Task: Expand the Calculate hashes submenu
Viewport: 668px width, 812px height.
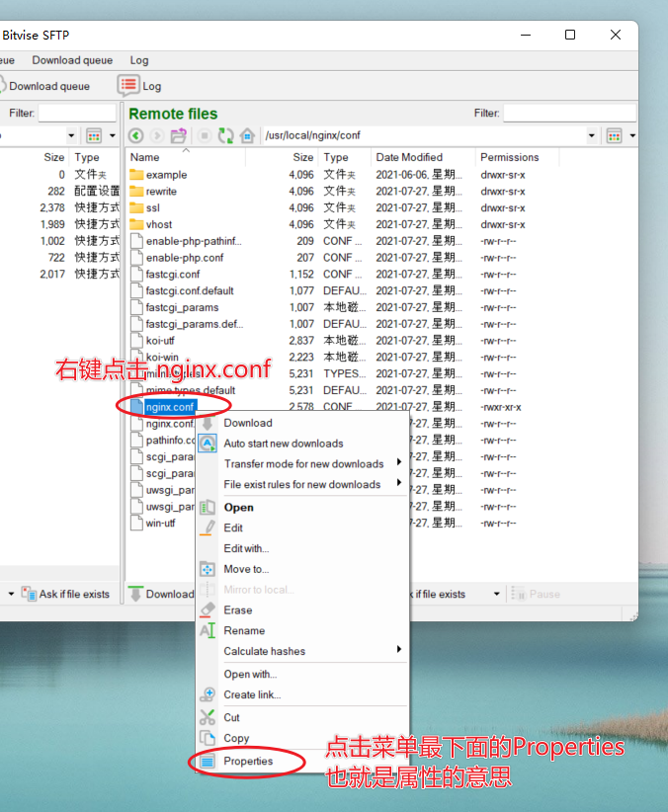Action: click(x=302, y=651)
